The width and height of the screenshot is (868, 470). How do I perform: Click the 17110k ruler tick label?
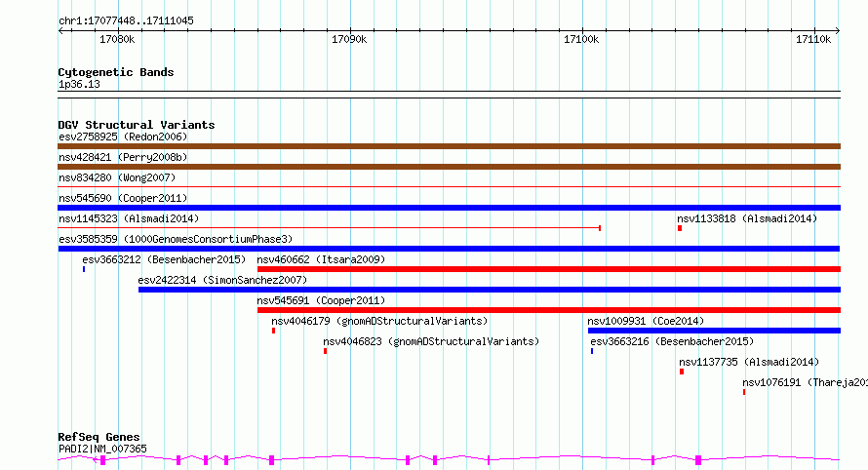point(813,39)
